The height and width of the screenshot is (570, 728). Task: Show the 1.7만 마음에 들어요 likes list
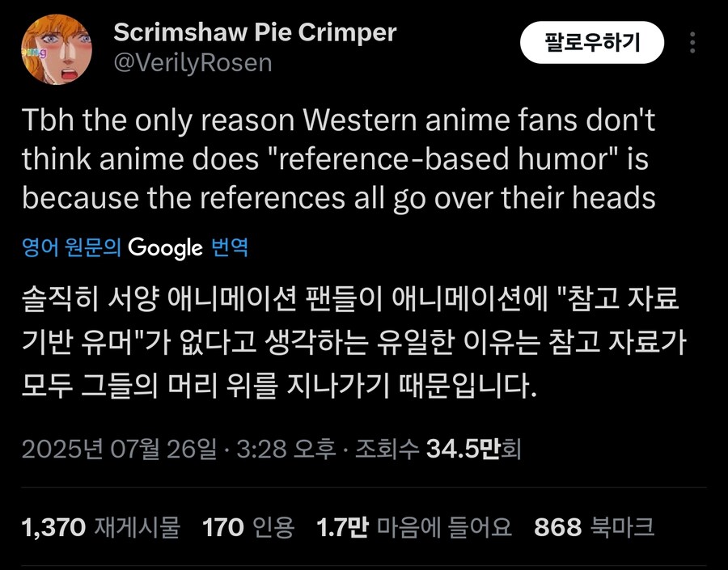coord(413,527)
